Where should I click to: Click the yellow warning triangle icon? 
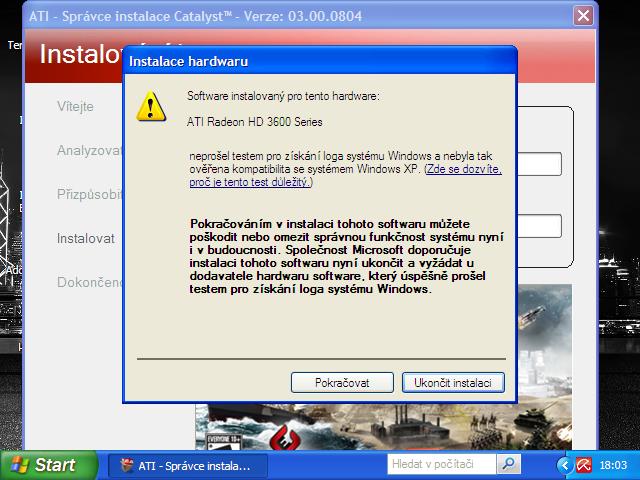coord(151,106)
